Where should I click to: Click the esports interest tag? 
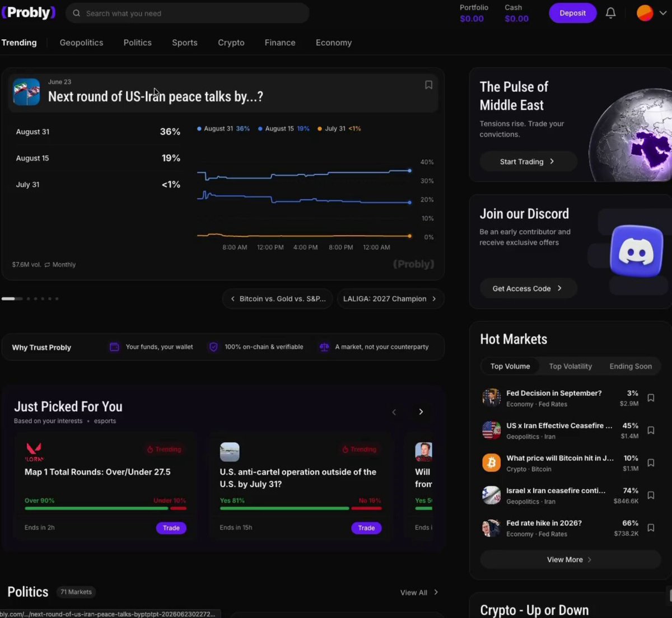pyautogui.click(x=105, y=421)
